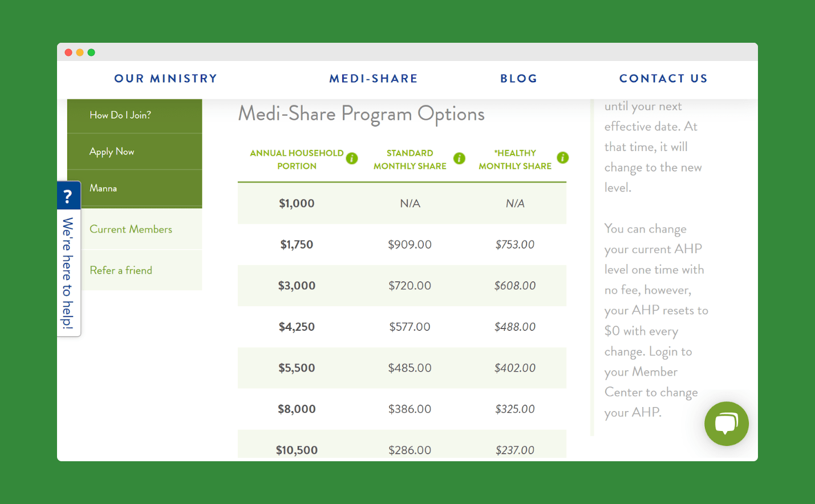815x504 pixels.
Task: Click the info icon beside Healthy Monthly Share
Action: [x=563, y=158]
